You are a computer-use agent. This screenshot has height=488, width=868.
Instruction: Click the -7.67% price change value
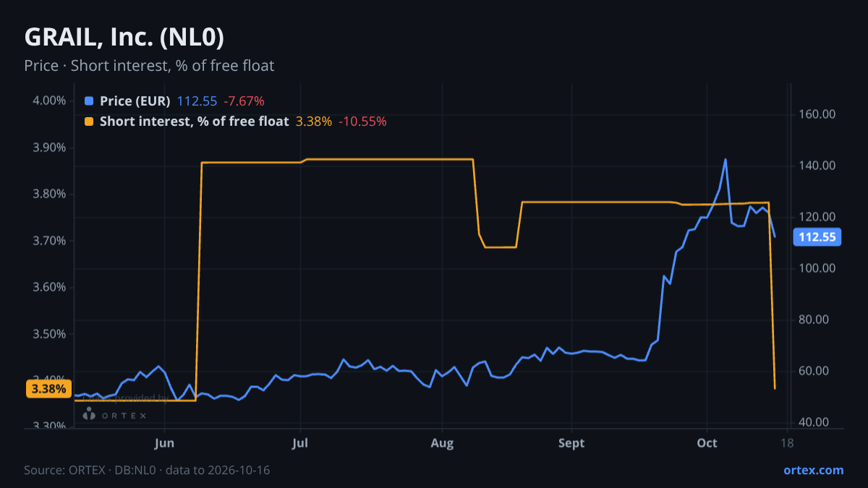(244, 101)
